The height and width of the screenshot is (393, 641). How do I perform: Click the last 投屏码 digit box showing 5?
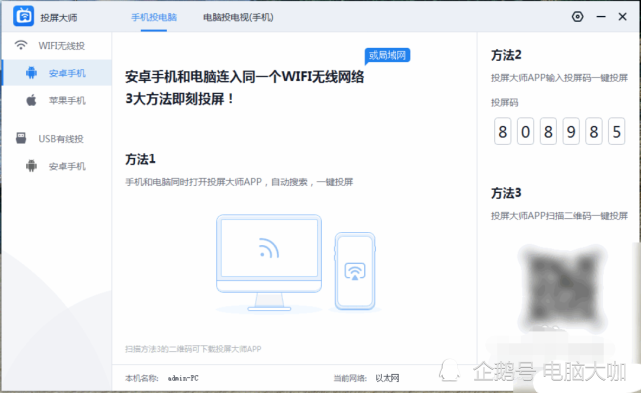click(x=616, y=131)
